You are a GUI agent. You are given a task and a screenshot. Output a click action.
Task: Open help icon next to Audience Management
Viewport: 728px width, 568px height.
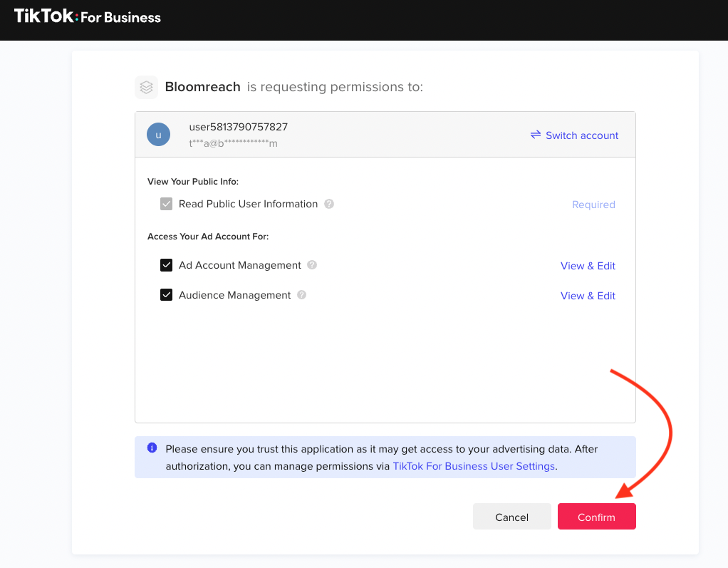pyautogui.click(x=302, y=295)
